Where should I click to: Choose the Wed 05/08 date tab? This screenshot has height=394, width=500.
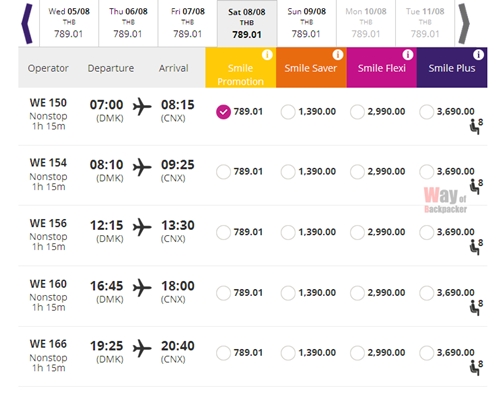tap(69, 23)
